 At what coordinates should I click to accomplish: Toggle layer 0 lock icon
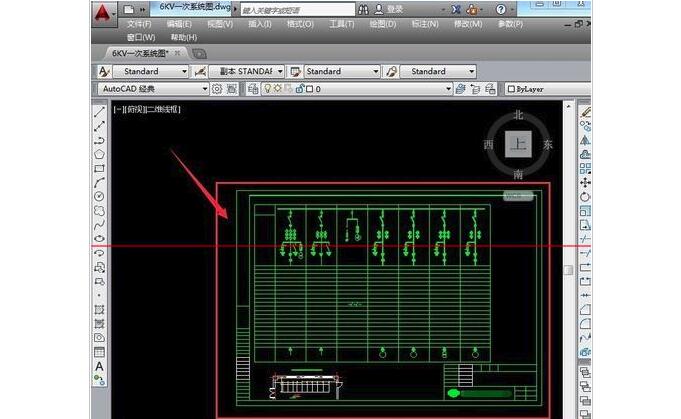(x=300, y=89)
